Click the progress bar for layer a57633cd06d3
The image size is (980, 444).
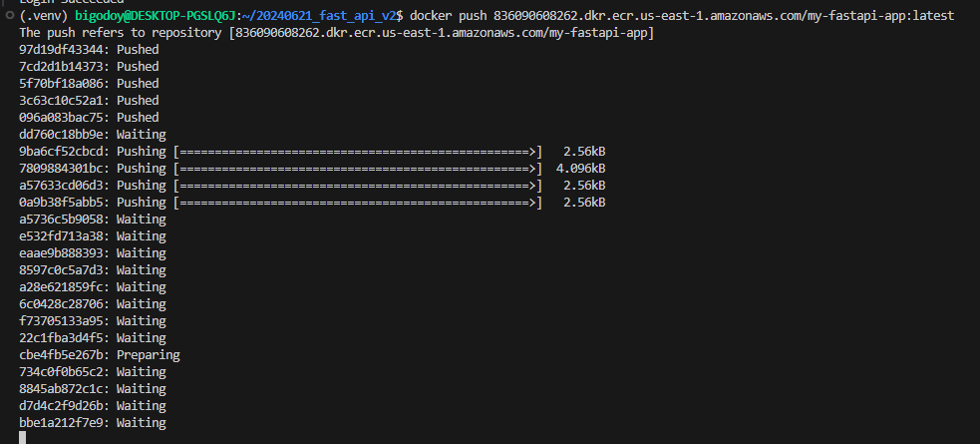pos(357,185)
